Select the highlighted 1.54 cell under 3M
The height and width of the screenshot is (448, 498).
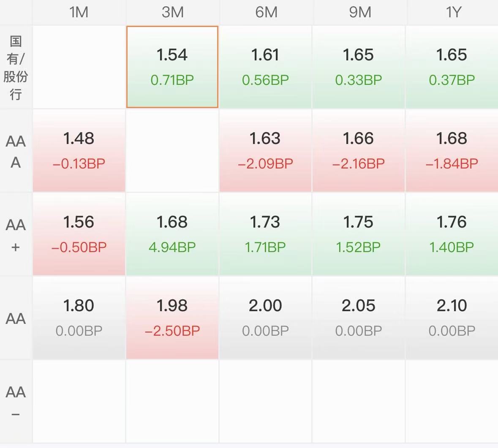pyautogui.click(x=172, y=67)
